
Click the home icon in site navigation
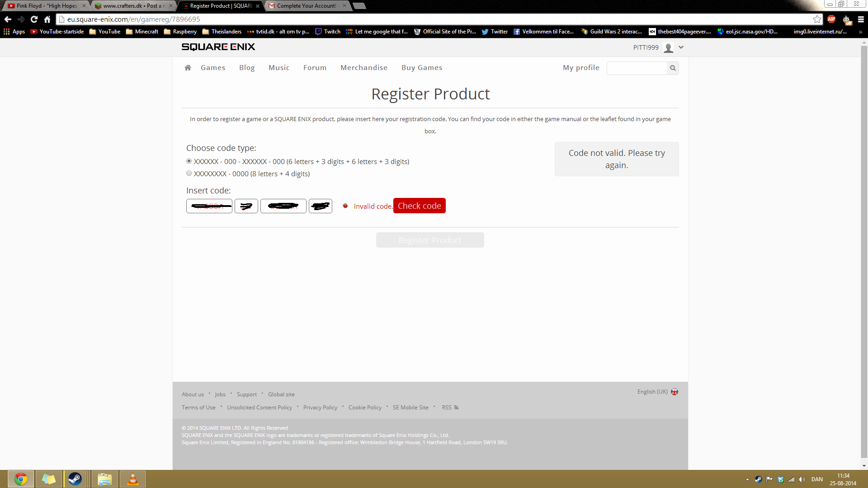[188, 68]
